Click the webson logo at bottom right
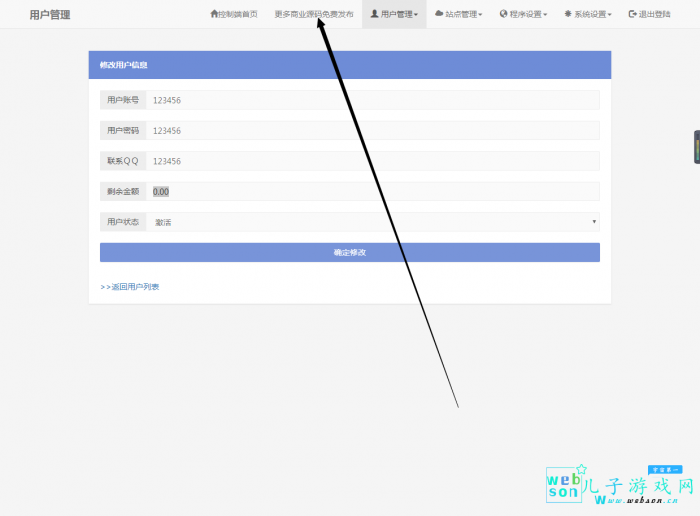The image size is (700, 516). tap(565, 486)
